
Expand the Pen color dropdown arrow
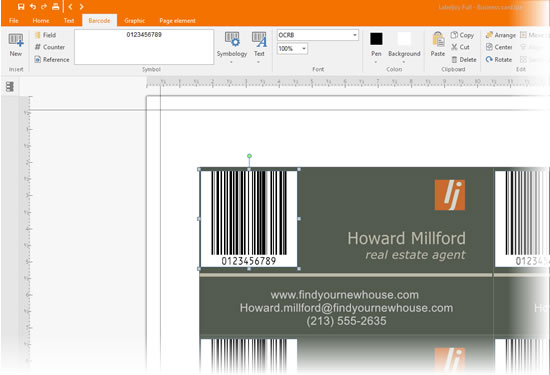[376, 62]
